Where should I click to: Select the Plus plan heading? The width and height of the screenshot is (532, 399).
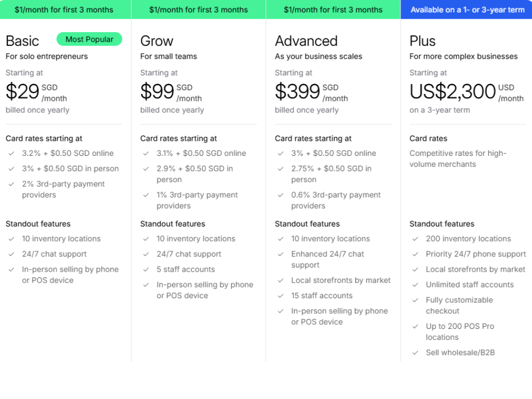(422, 41)
